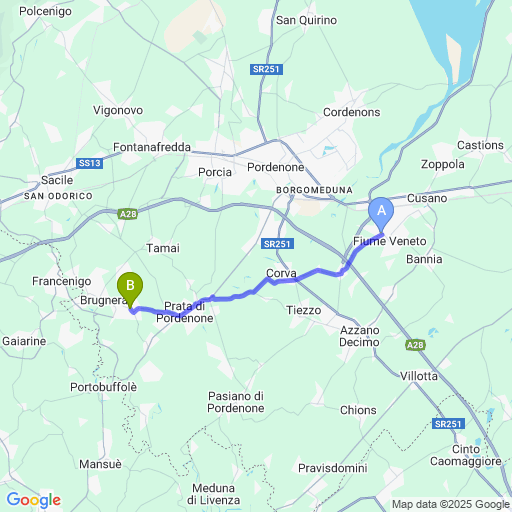Click the blue marker A pin
Screen dimensions: 512x512
pos(381,214)
